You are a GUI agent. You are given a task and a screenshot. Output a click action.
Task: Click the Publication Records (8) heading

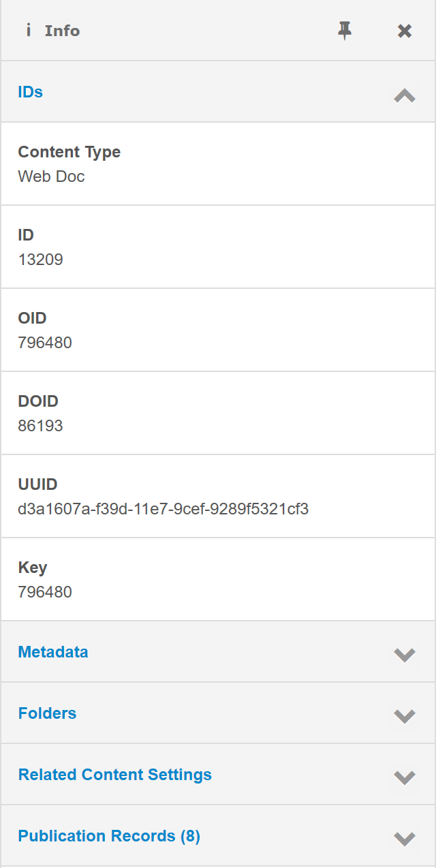click(x=109, y=836)
